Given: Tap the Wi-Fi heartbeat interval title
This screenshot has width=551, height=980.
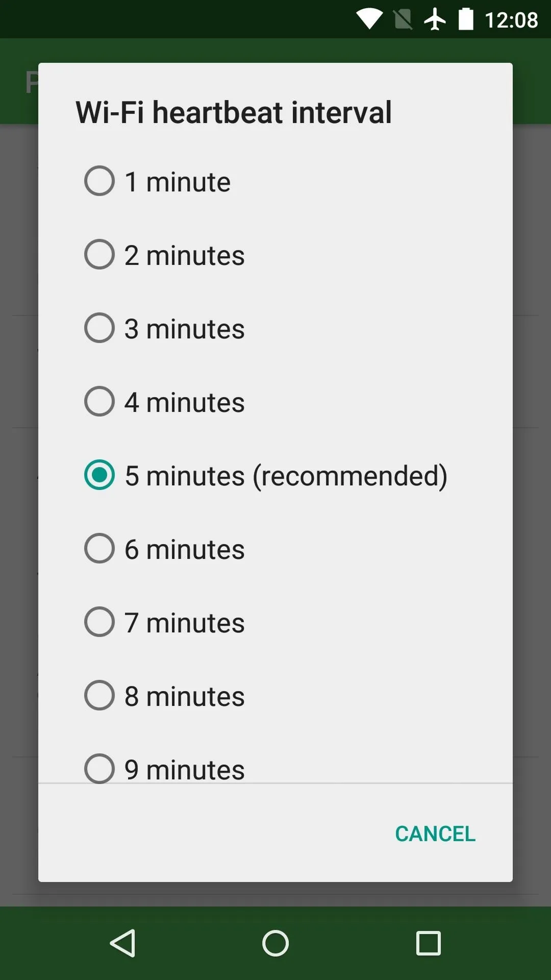Looking at the screenshot, I should pos(234,112).
